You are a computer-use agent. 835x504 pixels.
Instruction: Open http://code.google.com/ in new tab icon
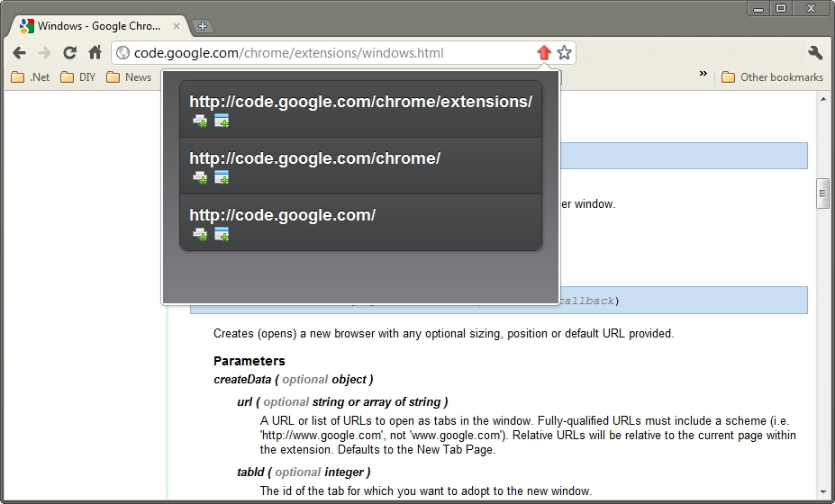(x=200, y=234)
